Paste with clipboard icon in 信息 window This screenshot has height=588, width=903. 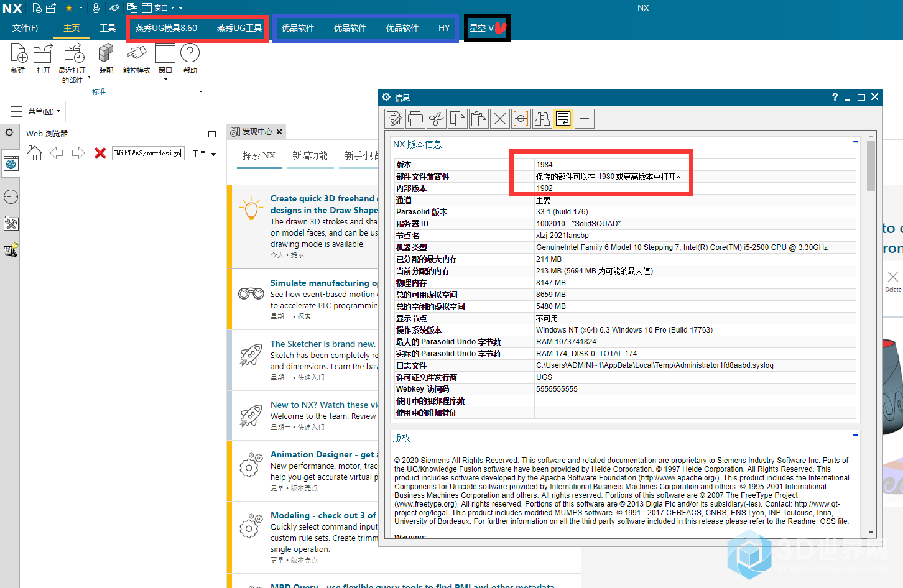479,118
